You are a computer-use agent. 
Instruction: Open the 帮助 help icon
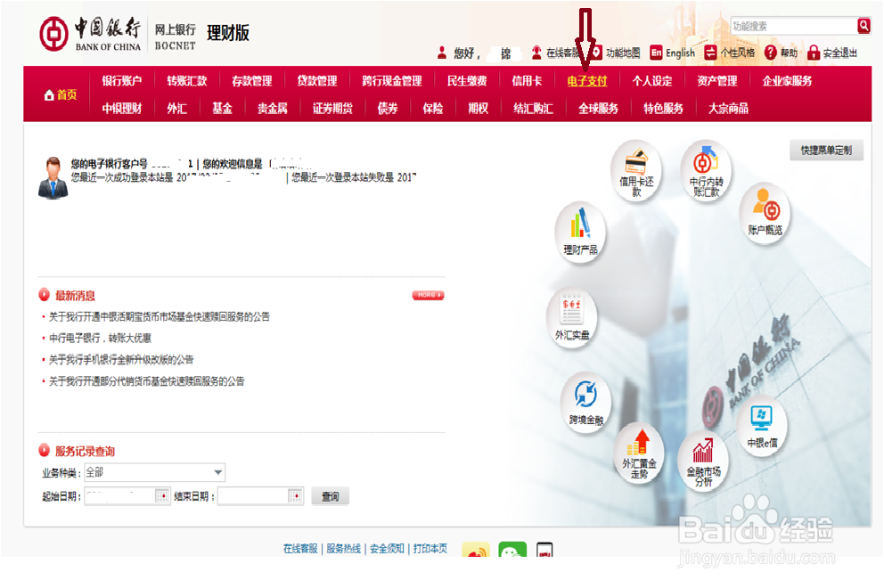pyautogui.click(x=771, y=53)
